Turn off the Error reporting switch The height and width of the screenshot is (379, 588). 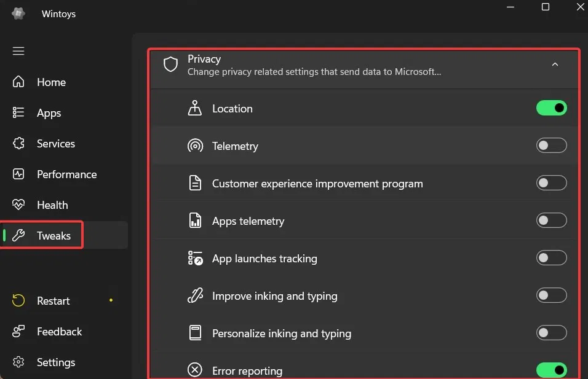tap(551, 370)
